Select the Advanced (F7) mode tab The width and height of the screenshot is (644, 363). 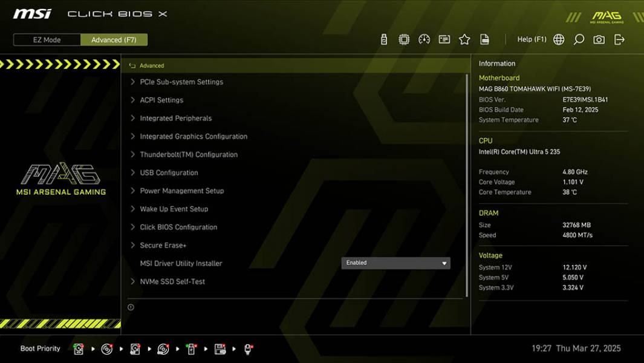114,40
